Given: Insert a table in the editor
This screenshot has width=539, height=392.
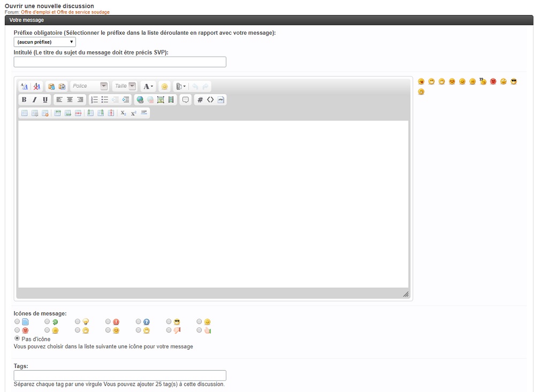Looking at the screenshot, I should 24,113.
